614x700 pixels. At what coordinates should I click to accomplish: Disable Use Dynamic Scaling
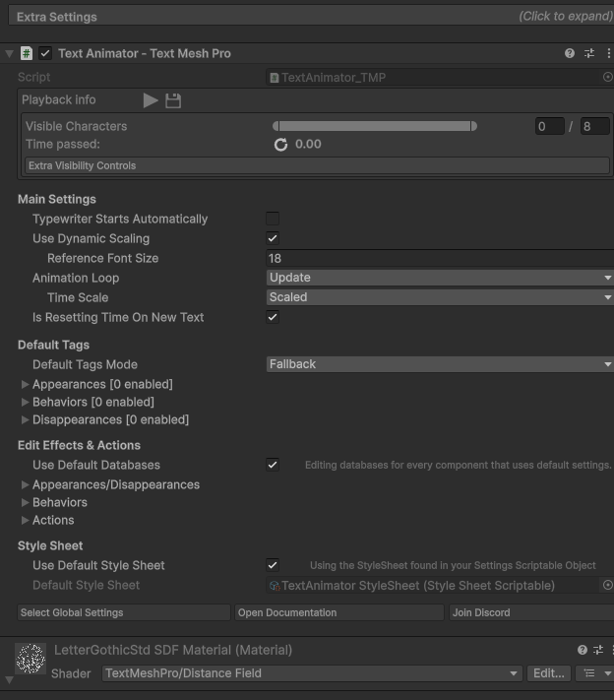point(273,238)
